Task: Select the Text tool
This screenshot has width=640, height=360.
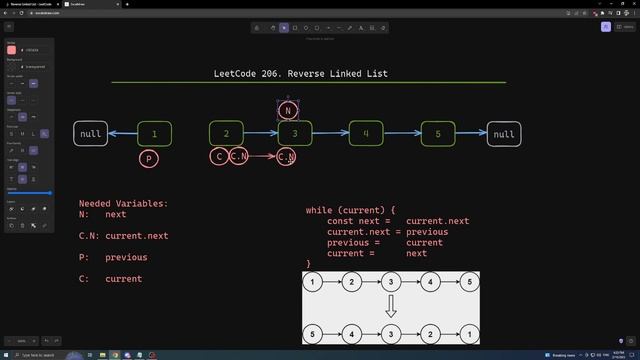Action: coord(361,28)
